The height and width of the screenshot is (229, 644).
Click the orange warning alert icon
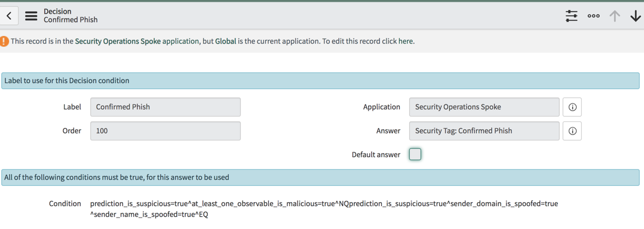4,41
